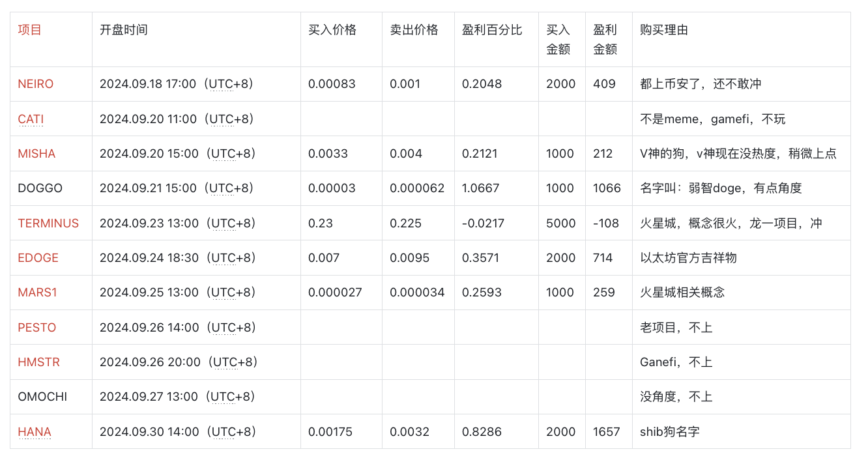Click profit percentage 0.2048
868x460 pixels.
pyautogui.click(x=482, y=84)
